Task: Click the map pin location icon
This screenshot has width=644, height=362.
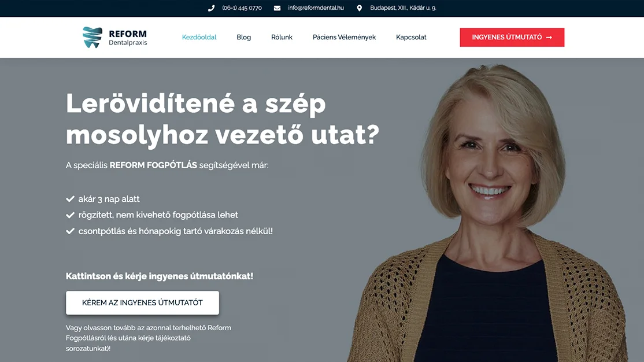Action: point(360,8)
